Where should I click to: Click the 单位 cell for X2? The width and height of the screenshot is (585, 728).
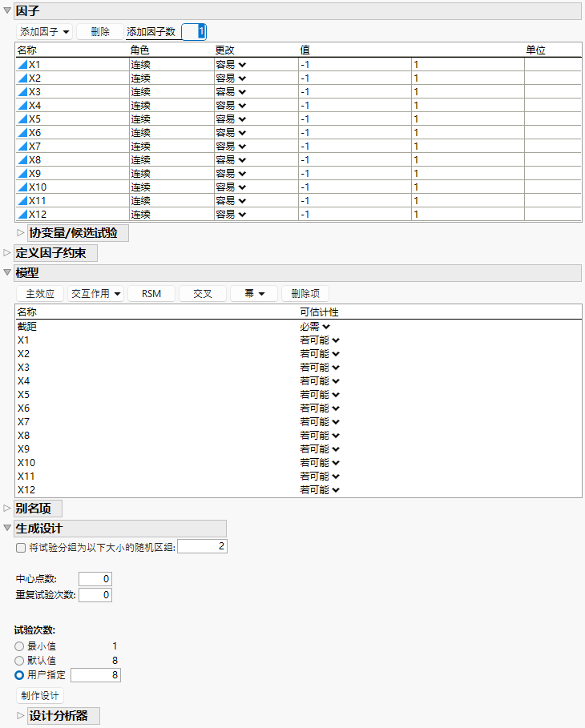553,78
